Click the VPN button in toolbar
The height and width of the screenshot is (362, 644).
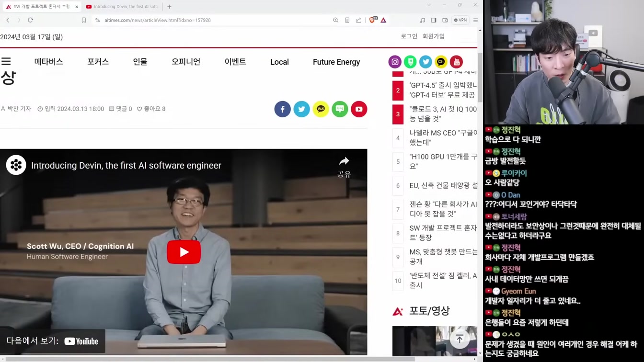460,20
